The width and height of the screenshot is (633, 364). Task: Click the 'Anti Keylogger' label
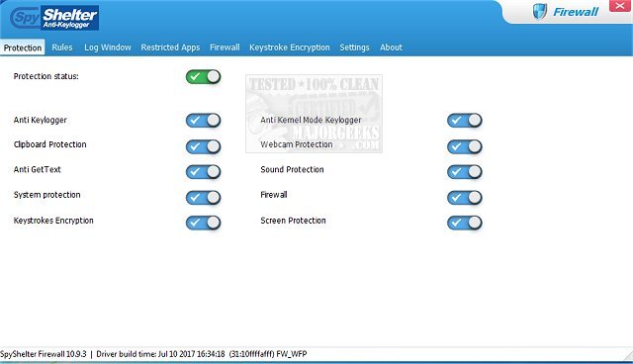point(41,121)
